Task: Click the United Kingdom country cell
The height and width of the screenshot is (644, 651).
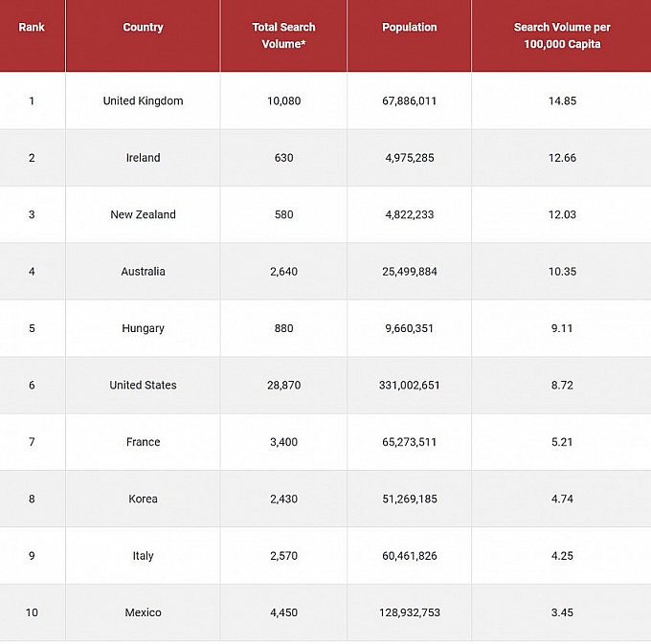Action: pyautogui.click(x=143, y=101)
